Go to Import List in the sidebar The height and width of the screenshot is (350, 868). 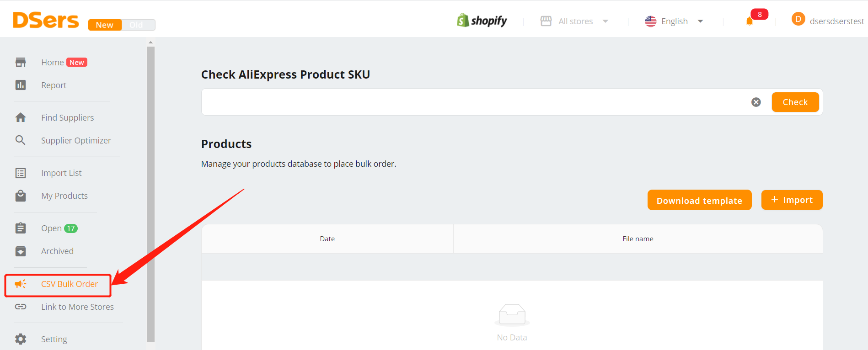61,173
